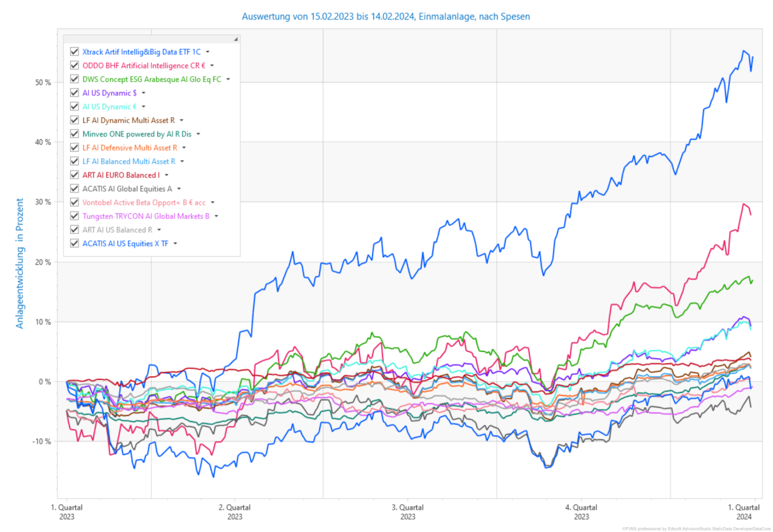Click the LF AI Defensive Multi Asset R label
Viewport: 773px width, 532px height.
coord(130,148)
